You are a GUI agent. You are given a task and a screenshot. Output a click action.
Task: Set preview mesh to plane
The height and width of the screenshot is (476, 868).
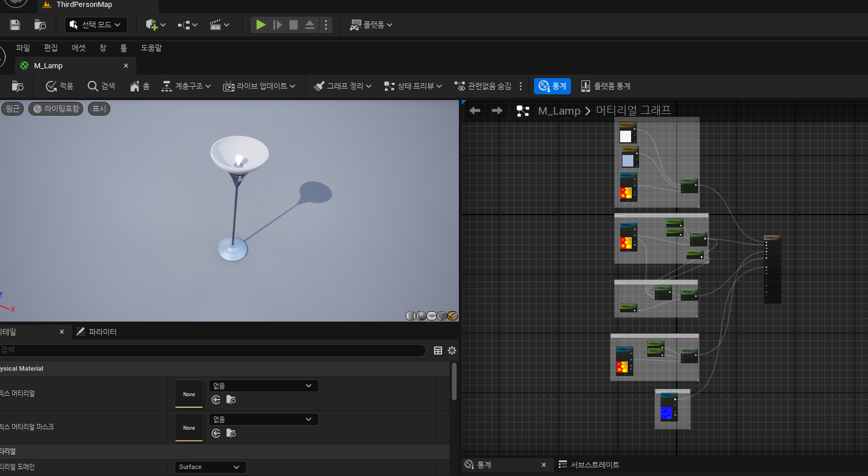coord(432,316)
